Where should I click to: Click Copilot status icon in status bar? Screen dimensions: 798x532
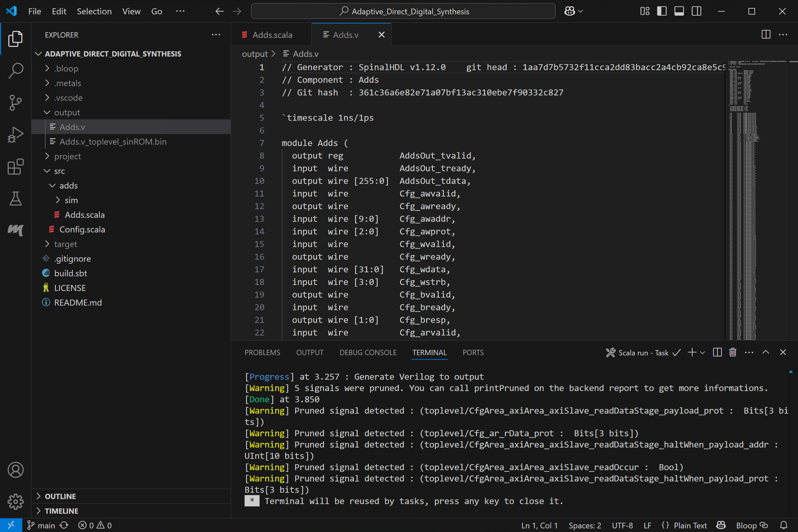click(721, 525)
